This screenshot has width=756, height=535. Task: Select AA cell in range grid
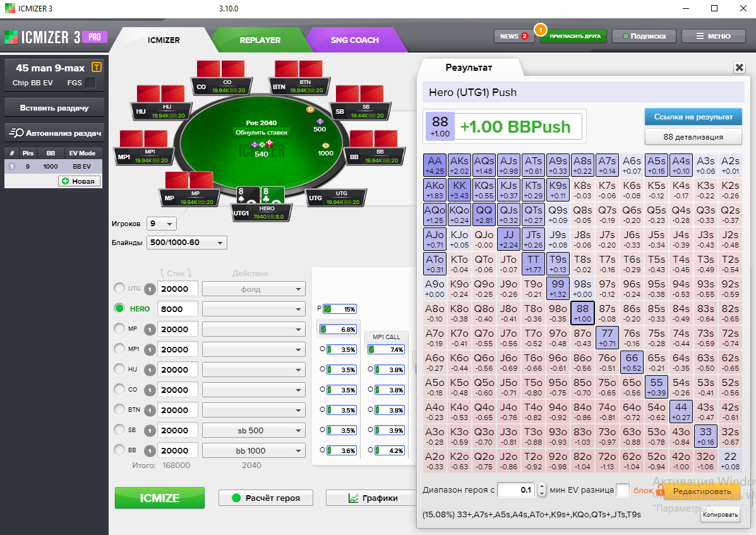(435, 165)
